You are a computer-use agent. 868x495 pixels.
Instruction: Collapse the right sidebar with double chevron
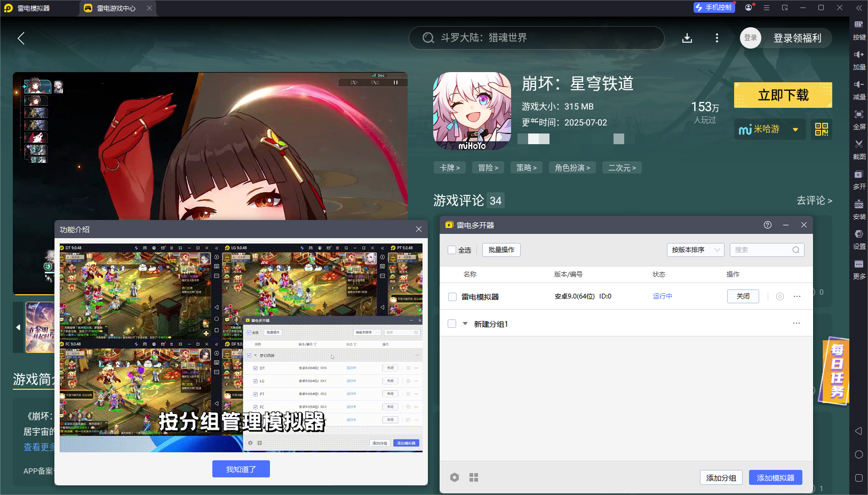(x=859, y=7)
